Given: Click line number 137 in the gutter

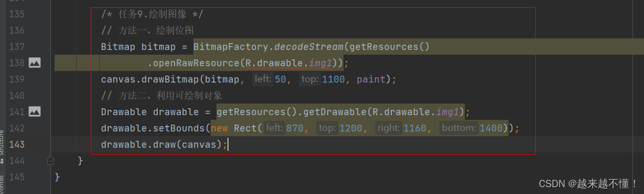Looking at the screenshot, I should tap(17, 47).
